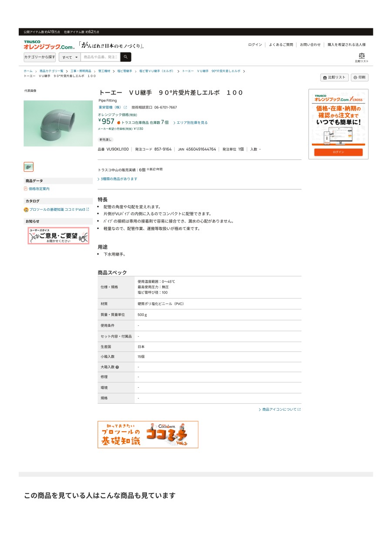Click the PDF icon beside 価格改定案内

(x=25, y=189)
